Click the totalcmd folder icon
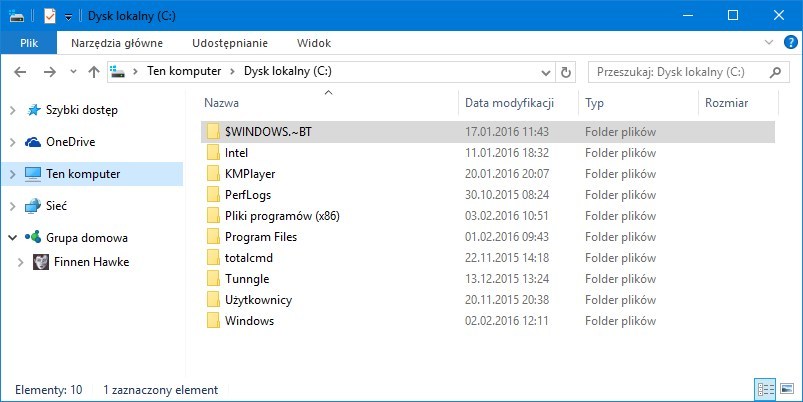Image resolution: width=803 pixels, height=402 pixels. 214,258
